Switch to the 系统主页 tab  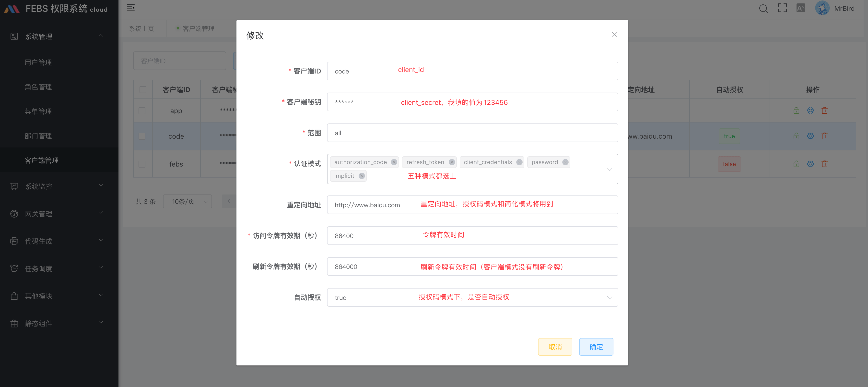(x=141, y=29)
